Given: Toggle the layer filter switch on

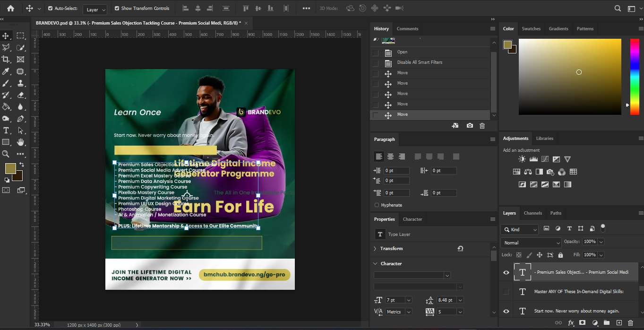Looking at the screenshot, I should [603, 228].
